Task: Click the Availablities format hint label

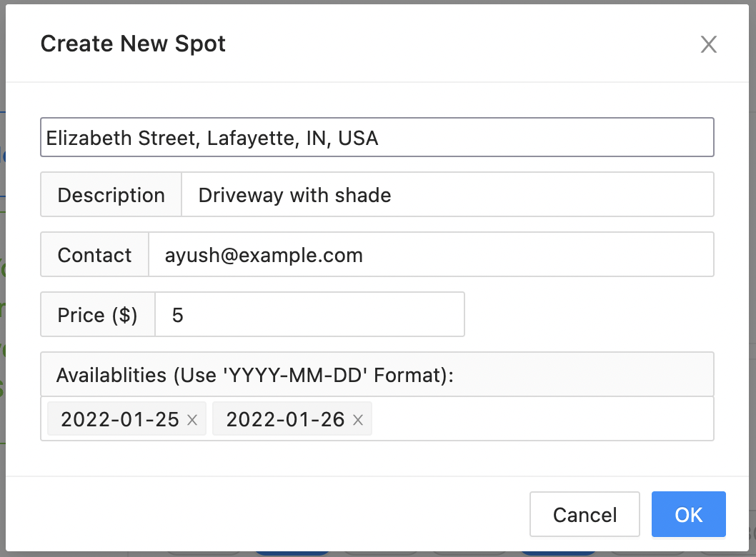Action: tap(255, 375)
